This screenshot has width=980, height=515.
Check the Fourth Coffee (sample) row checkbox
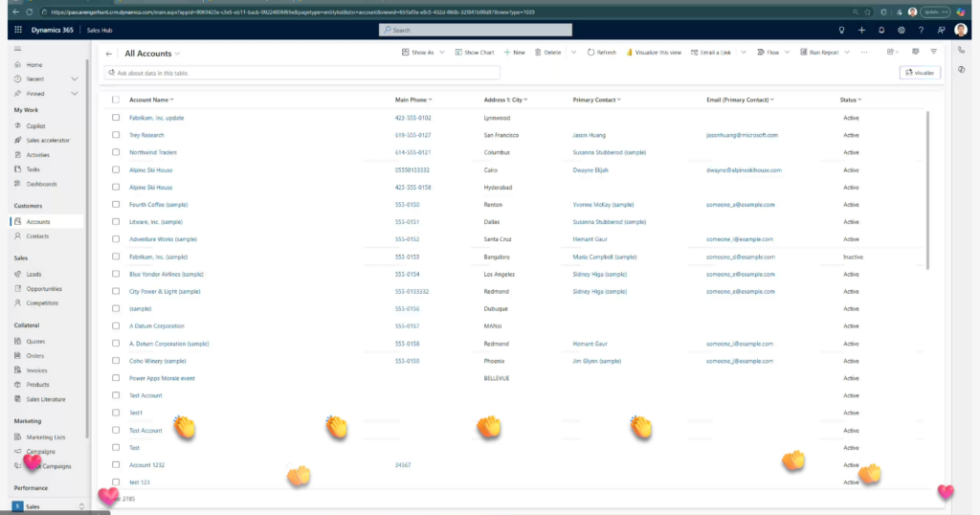[116, 205]
